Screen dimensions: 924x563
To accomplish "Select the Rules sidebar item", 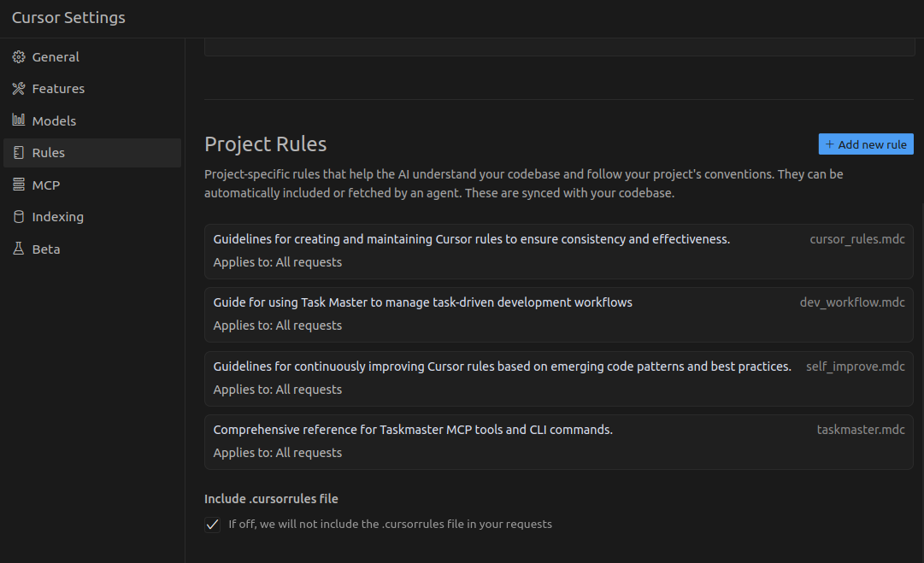I will point(92,153).
